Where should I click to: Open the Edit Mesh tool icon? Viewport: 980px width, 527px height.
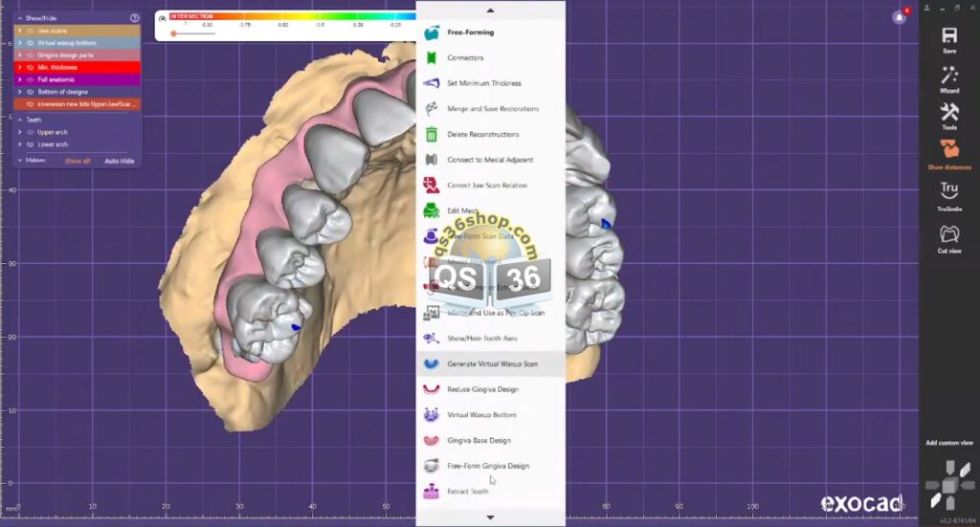coord(432,211)
